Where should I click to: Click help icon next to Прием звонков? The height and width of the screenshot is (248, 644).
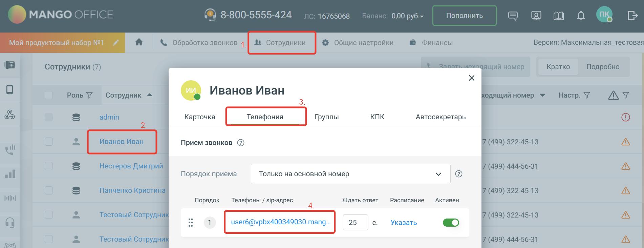click(x=241, y=143)
